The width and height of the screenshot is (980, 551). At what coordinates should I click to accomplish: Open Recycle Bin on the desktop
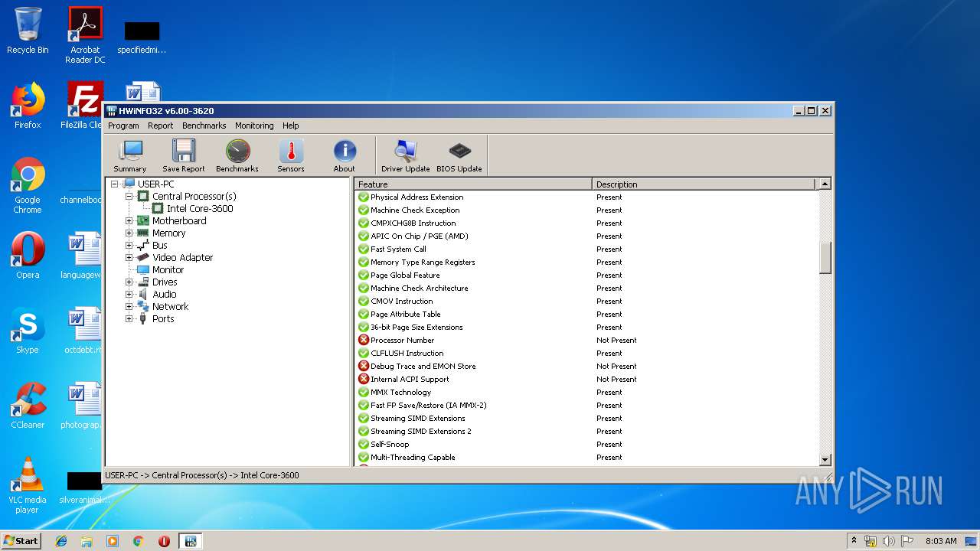[x=28, y=31]
